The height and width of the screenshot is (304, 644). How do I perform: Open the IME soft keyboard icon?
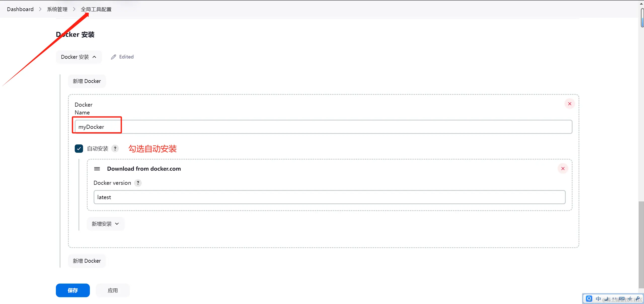click(622, 299)
